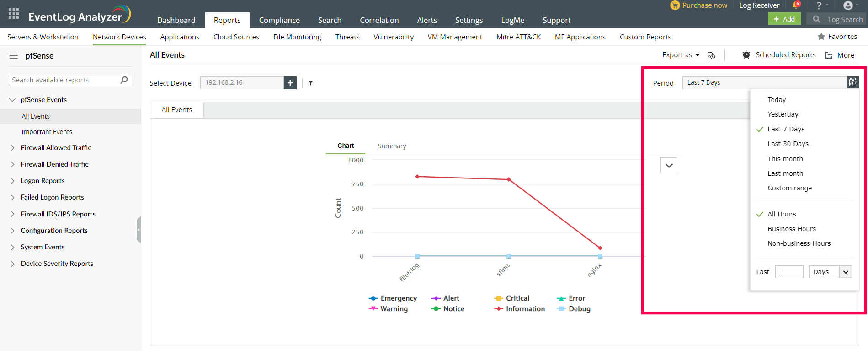The height and width of the screenshot is (351, 868).
Task: Collapse the pfSense Events tree group
Action: pos(12,100)
